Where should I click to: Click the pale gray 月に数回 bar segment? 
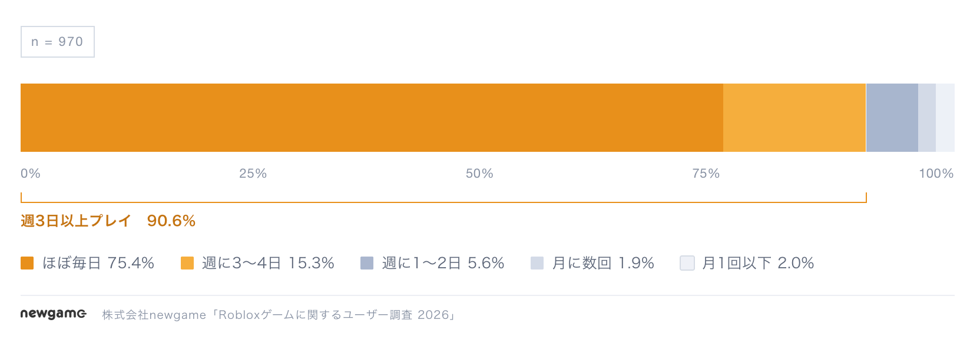[x=927, y=118]
